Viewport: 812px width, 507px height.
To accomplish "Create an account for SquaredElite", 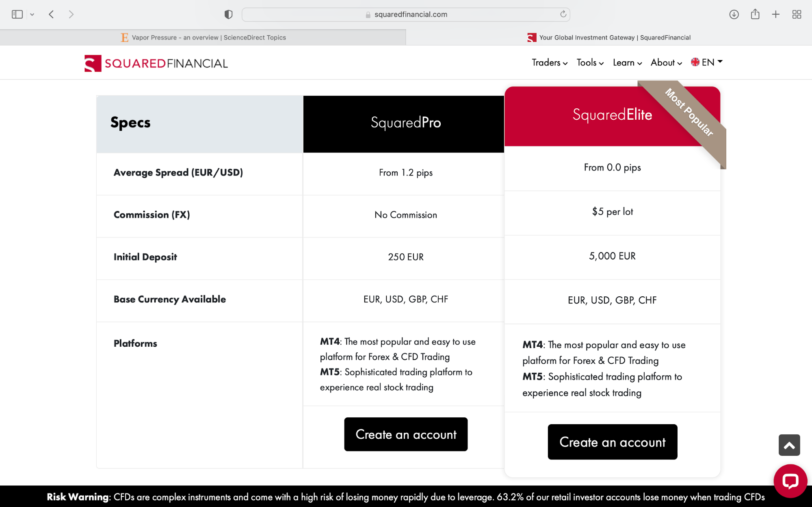I will click(613, 442).
